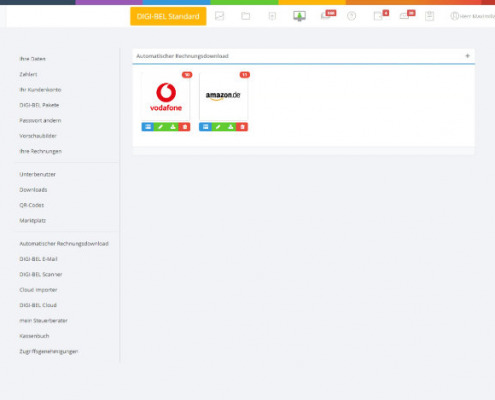The height and width of the screenshot is (400, 495).
Task: Click amazon.de blue list icon
Action: (x=205, y=127)
